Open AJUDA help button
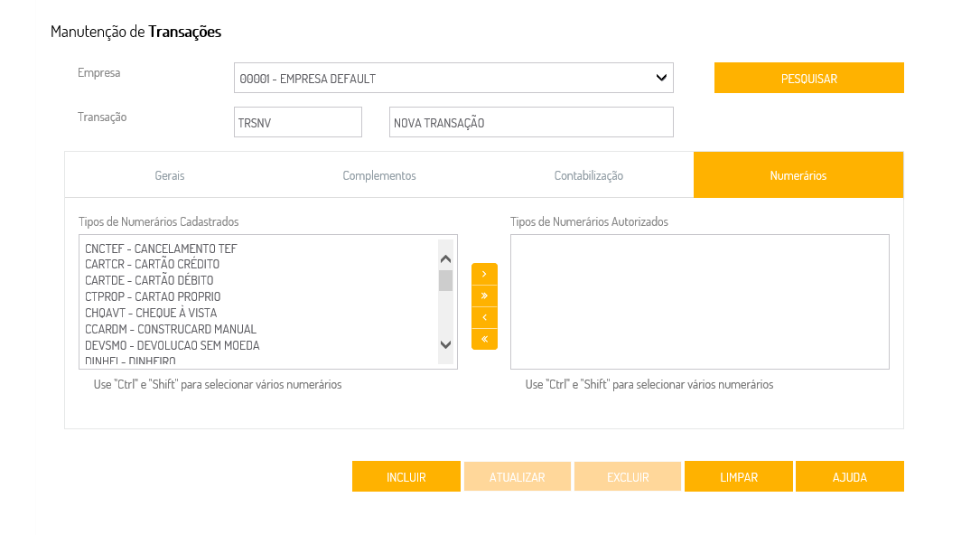 click(850, 477)
